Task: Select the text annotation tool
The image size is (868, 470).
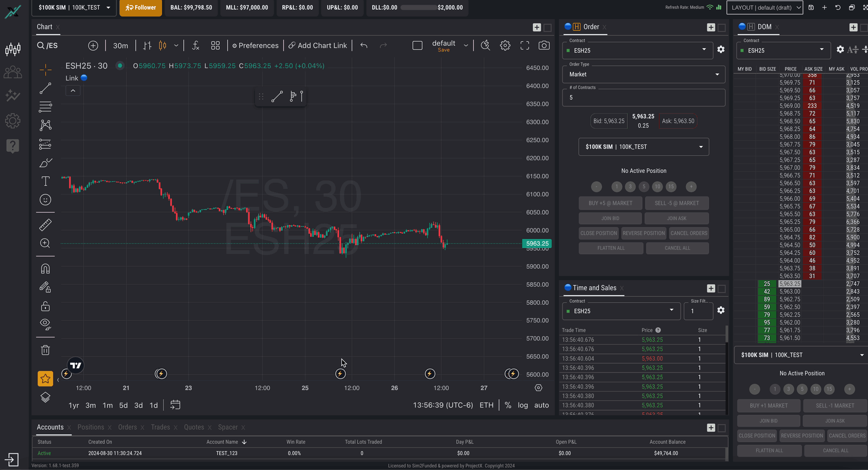Action: tap(45, 181)
